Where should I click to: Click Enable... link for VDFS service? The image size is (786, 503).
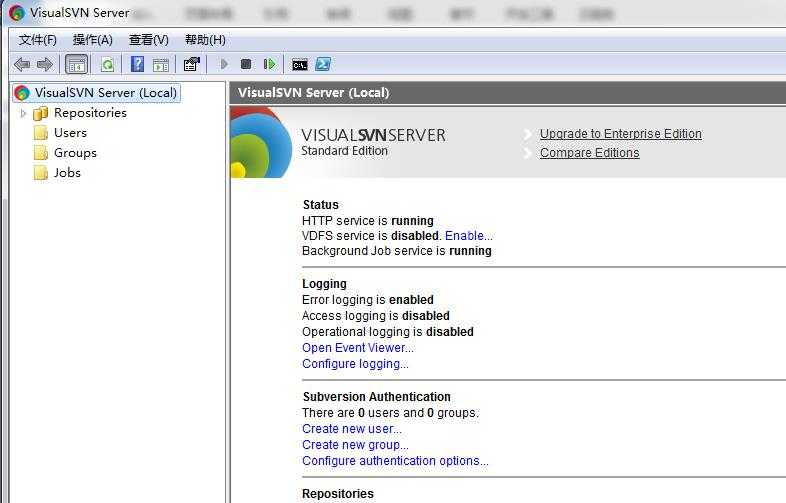pyautogui.click(x=469, y=236)
